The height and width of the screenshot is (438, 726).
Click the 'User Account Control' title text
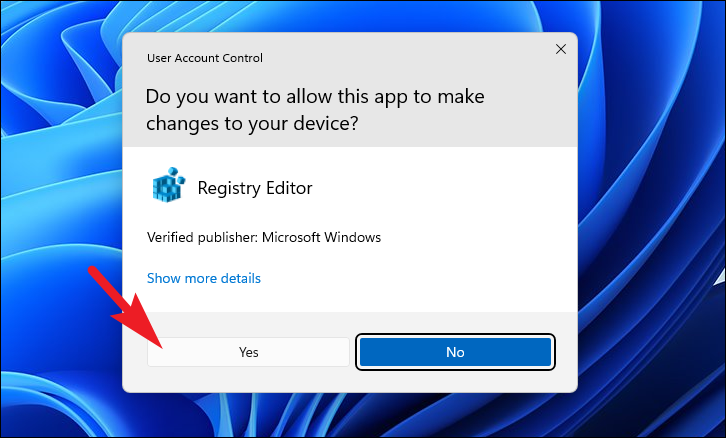[x=205, y=58]
